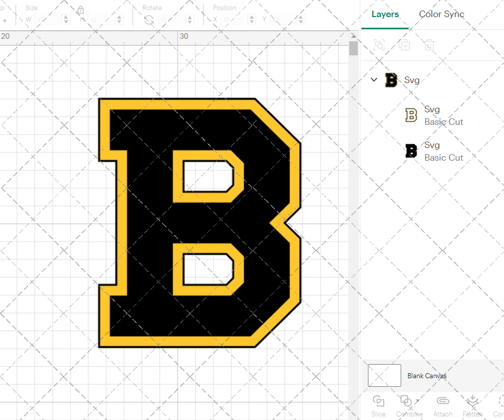Click the Blank Canvas swatch

click(x=385, y=375)
